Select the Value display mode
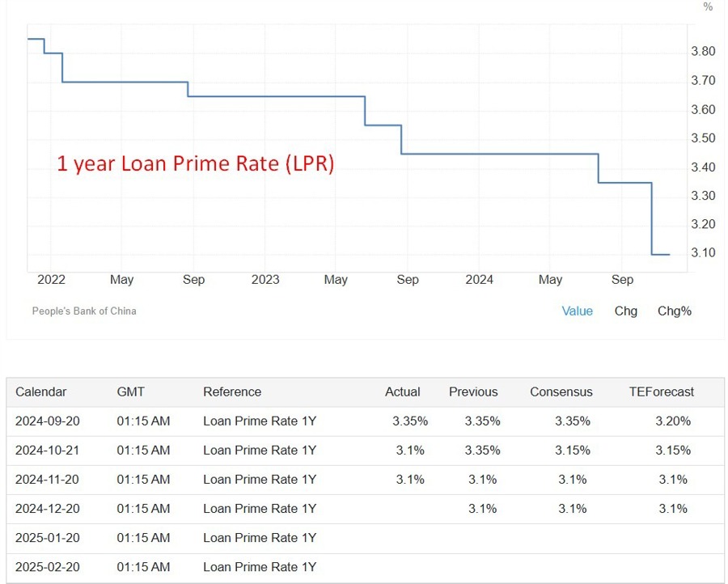 point(577,311)
